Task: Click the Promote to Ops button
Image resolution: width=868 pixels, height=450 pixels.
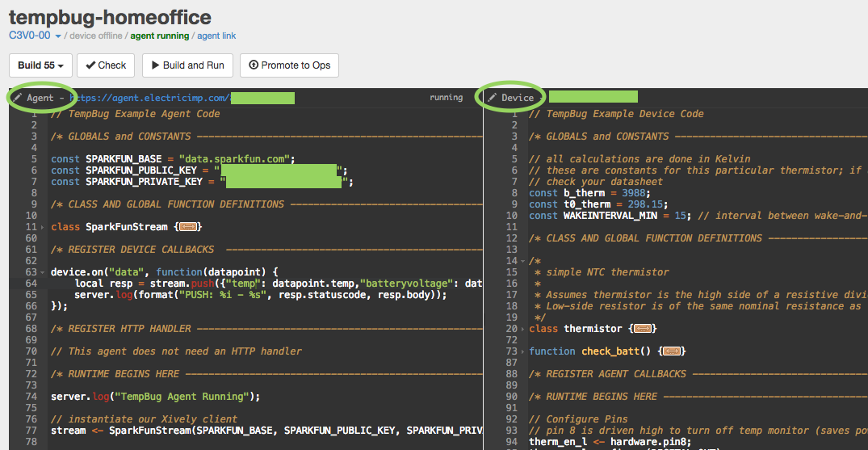Action: (289, 65)
